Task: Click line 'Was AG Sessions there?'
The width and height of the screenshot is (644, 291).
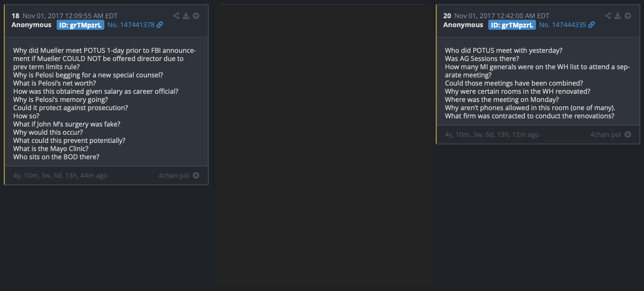Action: tap(482, 58)
